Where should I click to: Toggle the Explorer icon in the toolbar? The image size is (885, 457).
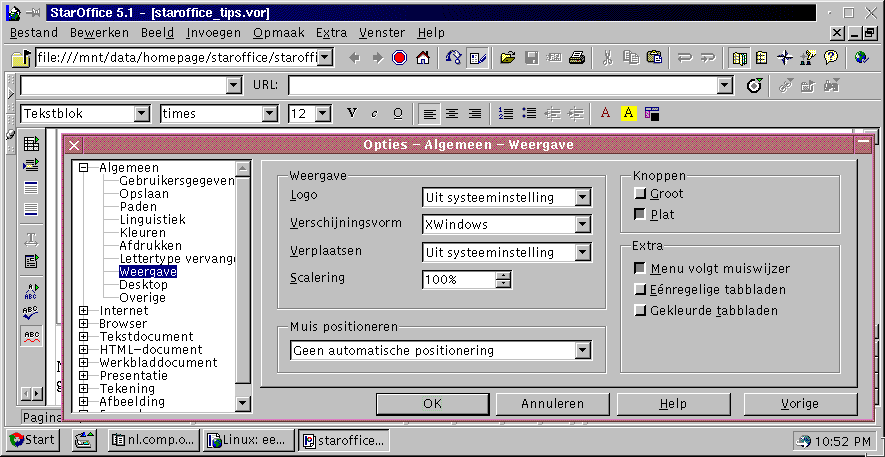739,58
